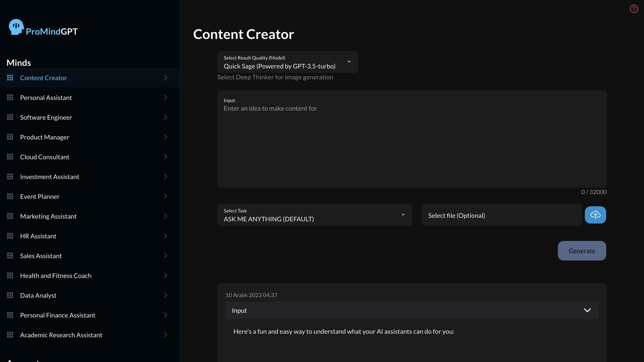Collapse the Input history chevron
The image size is (644, 362).
(587, 310)
